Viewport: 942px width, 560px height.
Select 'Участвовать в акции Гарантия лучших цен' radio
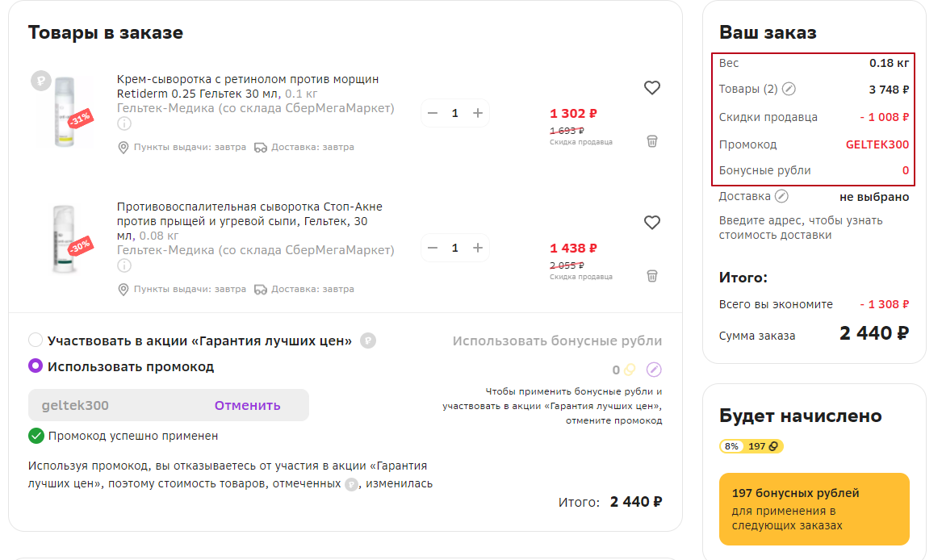coord(36,341)
